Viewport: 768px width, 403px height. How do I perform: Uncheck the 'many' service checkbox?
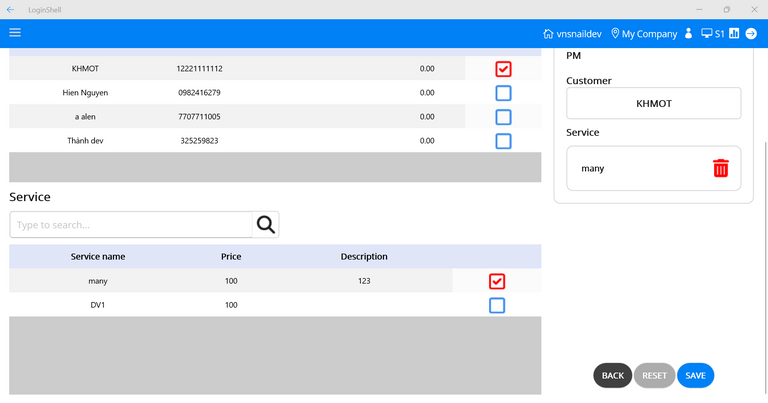[497, 281]
